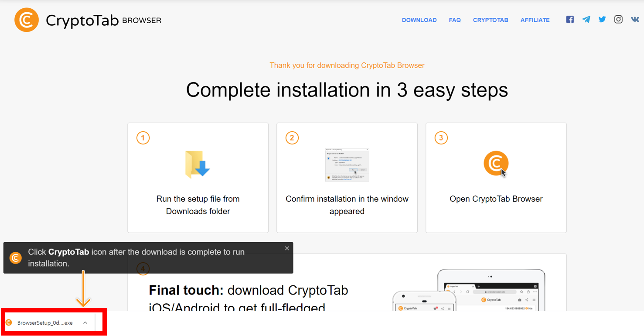644x336 pixels.
Task: Click the CryptoTab BROWSER wordmark
Action: (x=103, y=21)
